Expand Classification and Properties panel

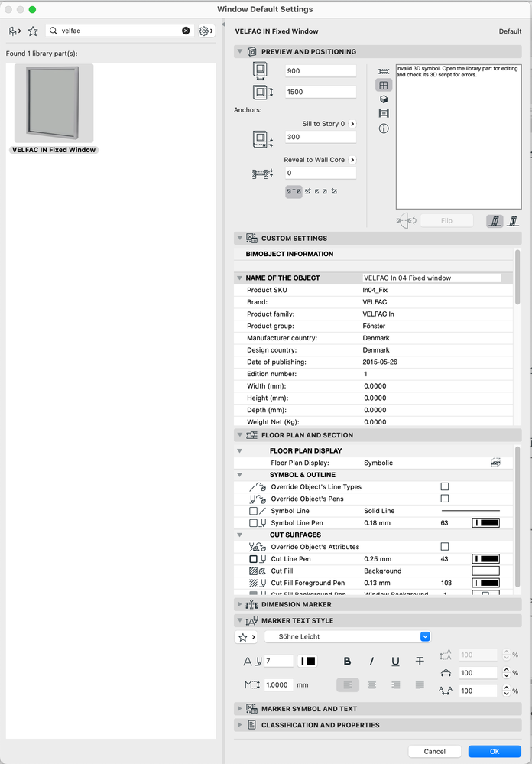click(239, 725)
